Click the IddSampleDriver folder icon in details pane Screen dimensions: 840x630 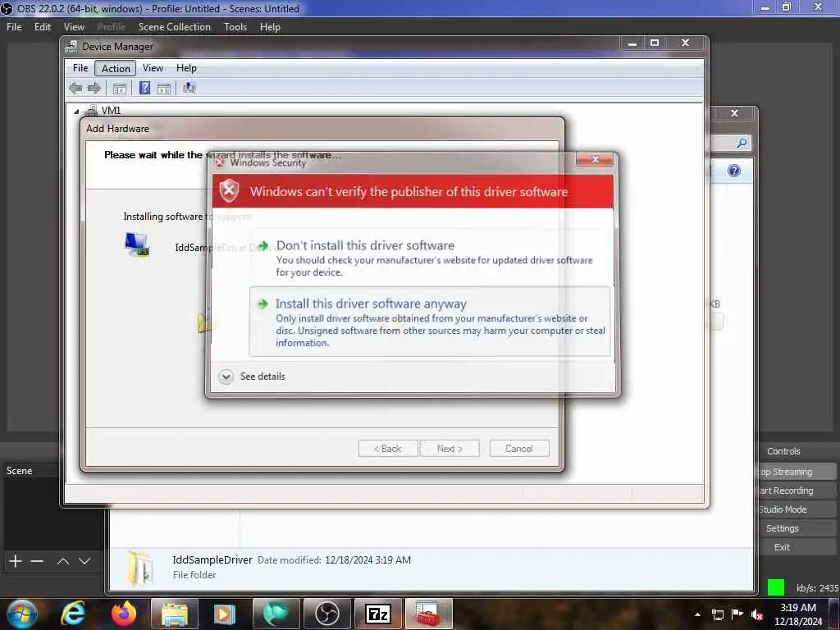[x=141, y=568]
